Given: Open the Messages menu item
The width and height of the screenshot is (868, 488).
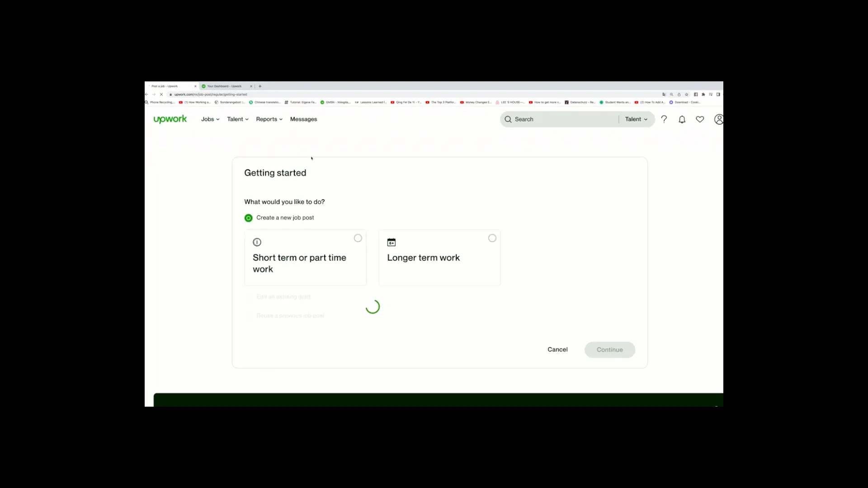Looking at the screenshot, I should coord(303,118).
